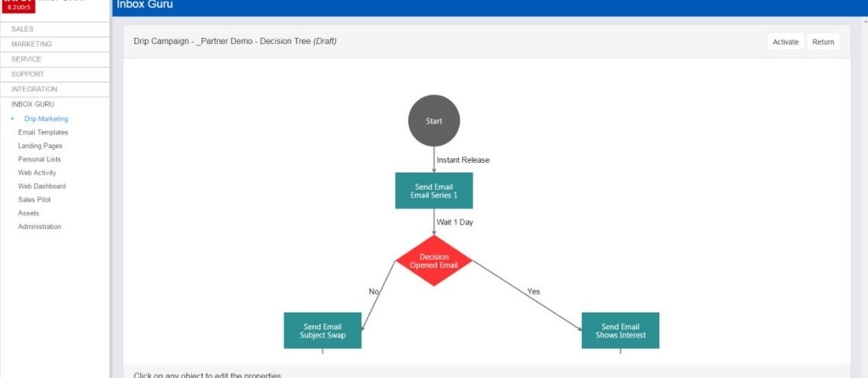868x378 pixels.
Task: Select the Send Email Series 1 node
Action: (x=434, y=191)
